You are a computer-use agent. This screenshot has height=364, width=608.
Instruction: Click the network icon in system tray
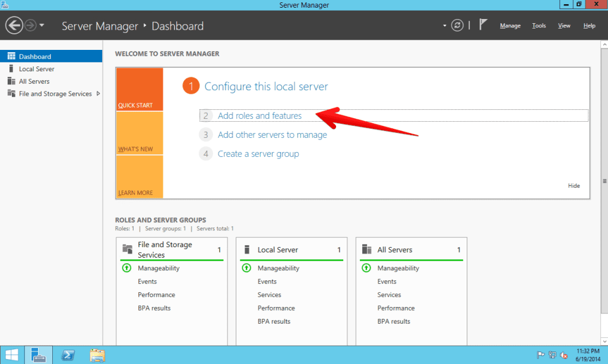(552, 354)
